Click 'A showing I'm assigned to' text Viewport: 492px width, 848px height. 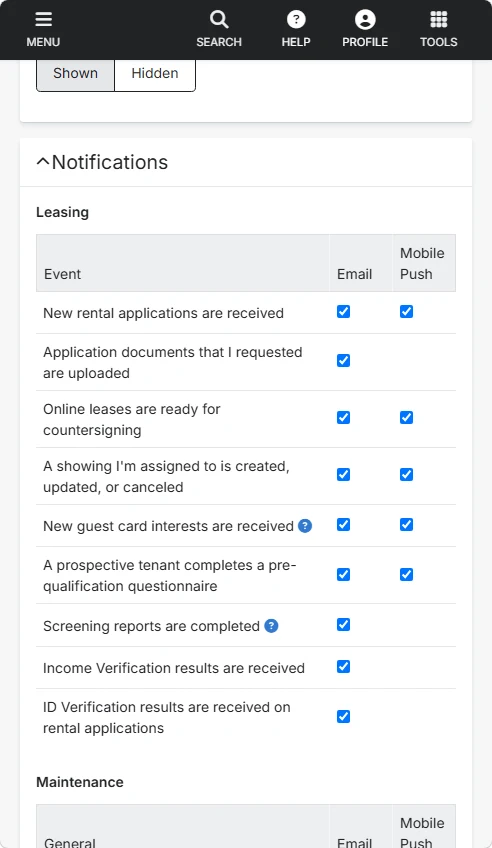(x=166, y=476)
